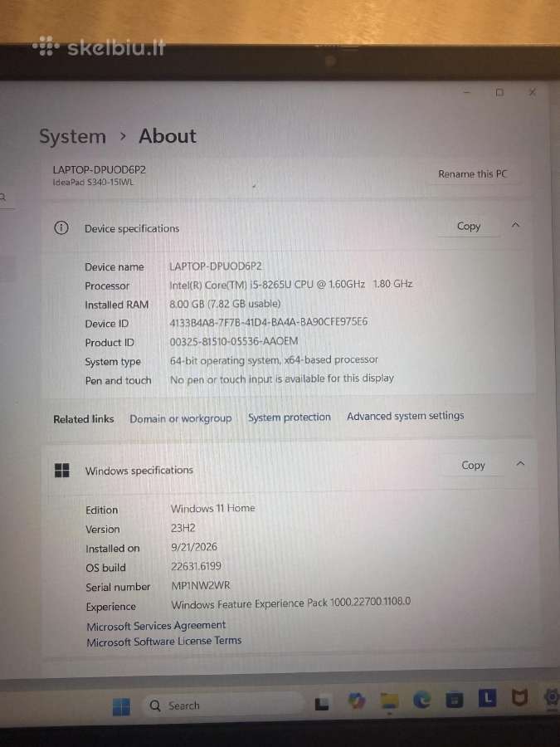
Task: Click the IdeaPad S340-15IWL model text
Action: click(93, 182)
